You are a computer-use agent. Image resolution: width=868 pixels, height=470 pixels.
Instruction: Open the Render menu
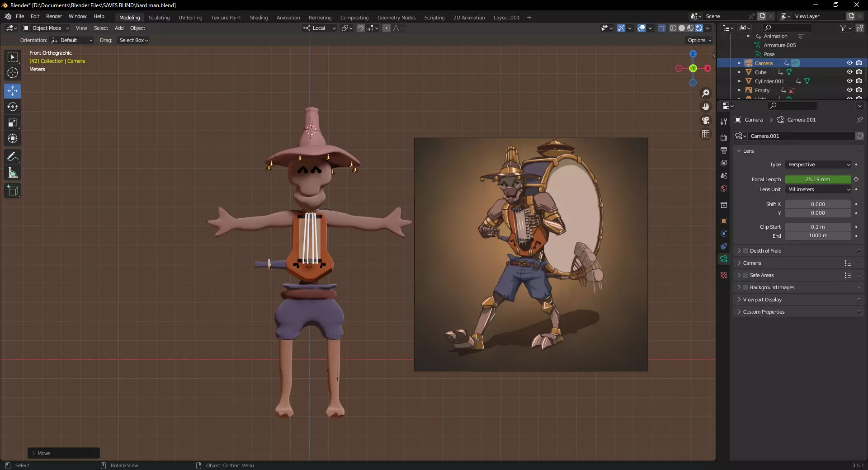(54, 16)
